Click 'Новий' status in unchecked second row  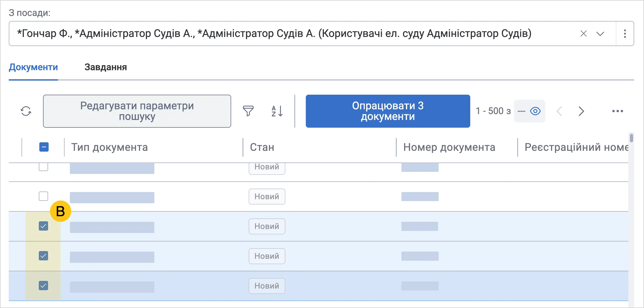267,197
